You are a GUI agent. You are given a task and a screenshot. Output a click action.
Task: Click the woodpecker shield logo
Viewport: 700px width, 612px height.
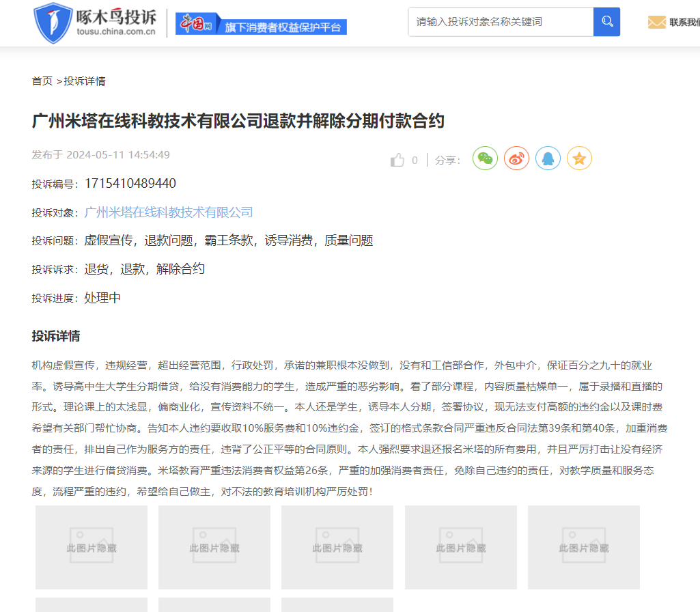53,23
